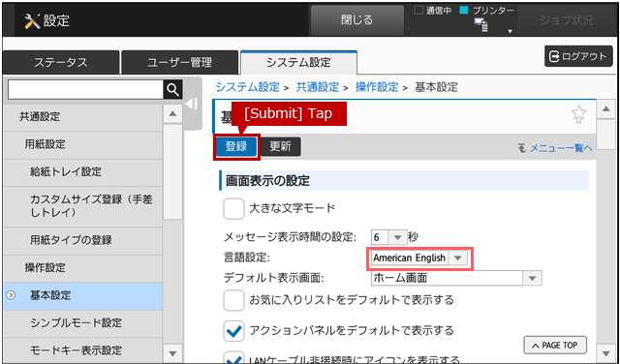620x364 pixels.
Task: Tap the 更新 button
Action: click(281, 146)
